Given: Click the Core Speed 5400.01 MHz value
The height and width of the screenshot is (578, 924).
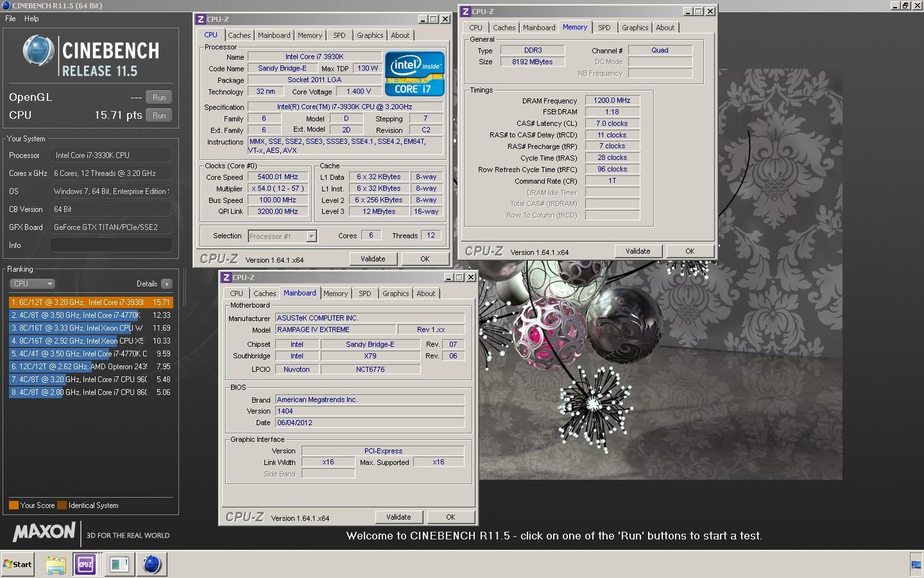Looking at the screenshot, I should coord(278,177).
